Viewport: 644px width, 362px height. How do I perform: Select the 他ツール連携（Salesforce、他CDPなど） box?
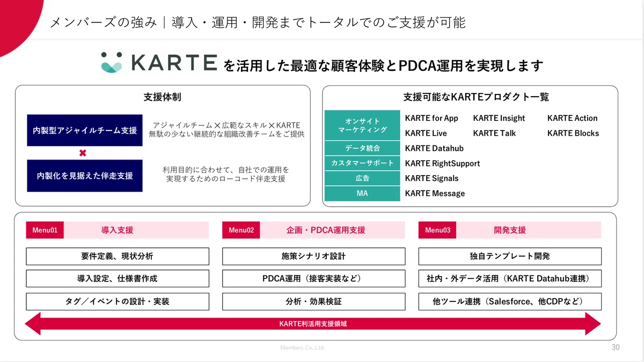[510, 301]
